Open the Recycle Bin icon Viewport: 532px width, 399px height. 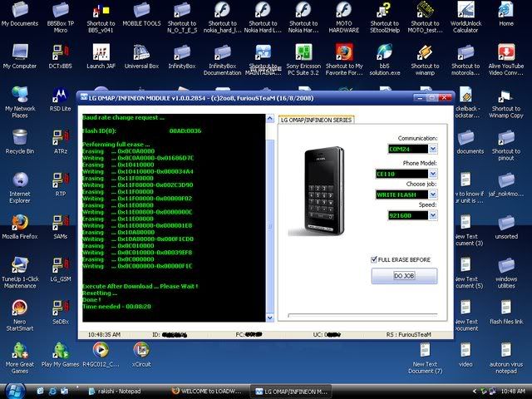click(20, 142)
